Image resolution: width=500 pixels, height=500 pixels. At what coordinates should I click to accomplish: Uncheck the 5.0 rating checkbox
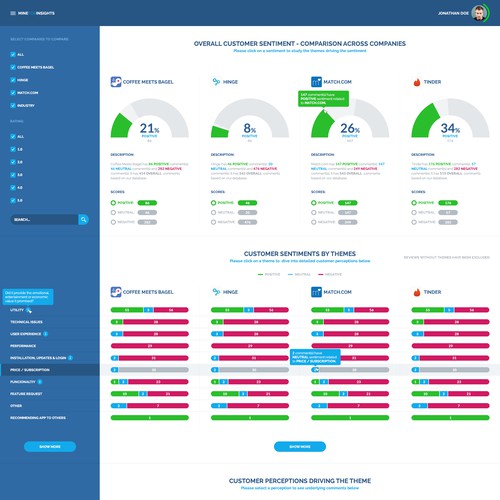pyautogui.click(x=13, y=200)
